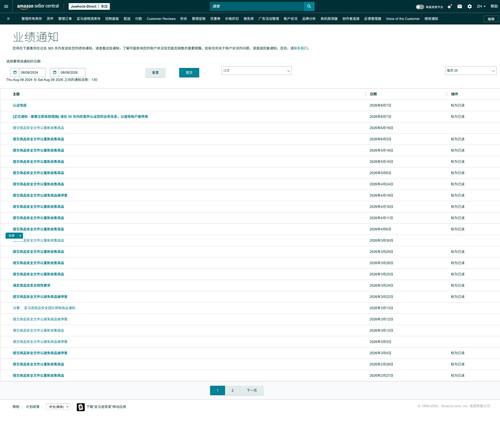Click the 06/08/2026 end date field
This screenshot has width=500, height=422.
(x=72, y=72)
